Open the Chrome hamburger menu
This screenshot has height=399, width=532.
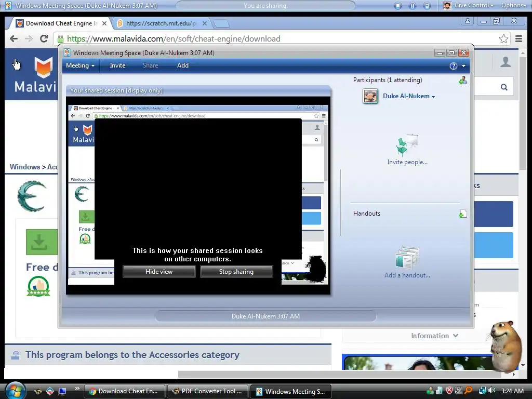tap(518, 38)
